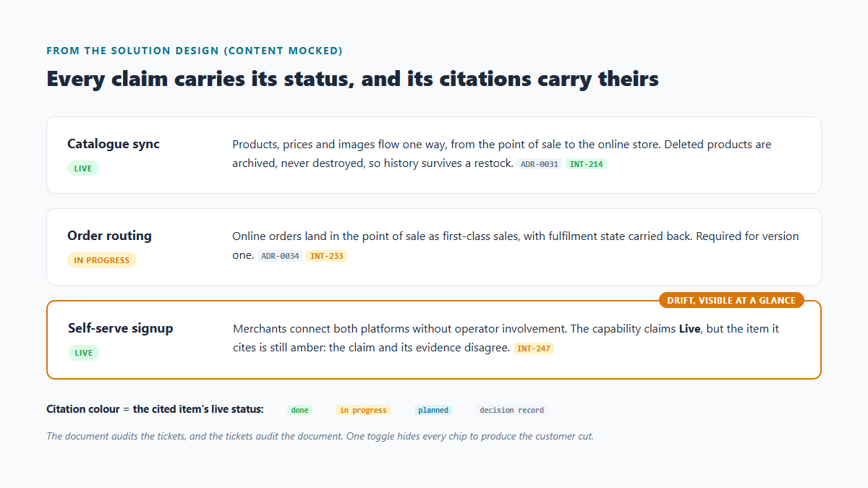Click the grey 'decision record' legend chip
Screen dimensions: 868x488
click(511, 410)
